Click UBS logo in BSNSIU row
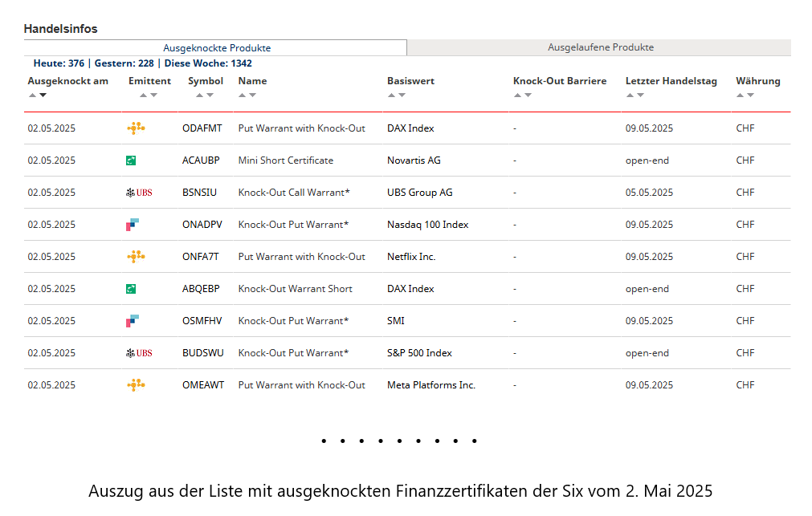 [139, 193]
